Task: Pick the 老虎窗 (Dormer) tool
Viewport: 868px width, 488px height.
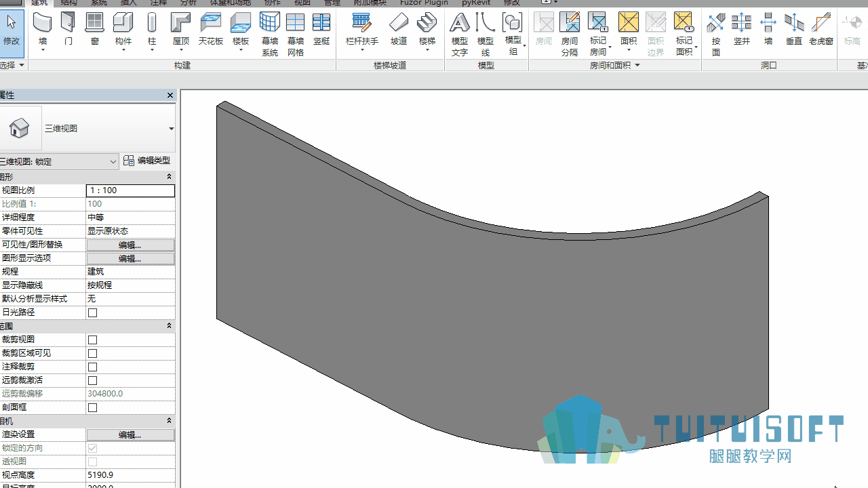Action: (821, 30)
